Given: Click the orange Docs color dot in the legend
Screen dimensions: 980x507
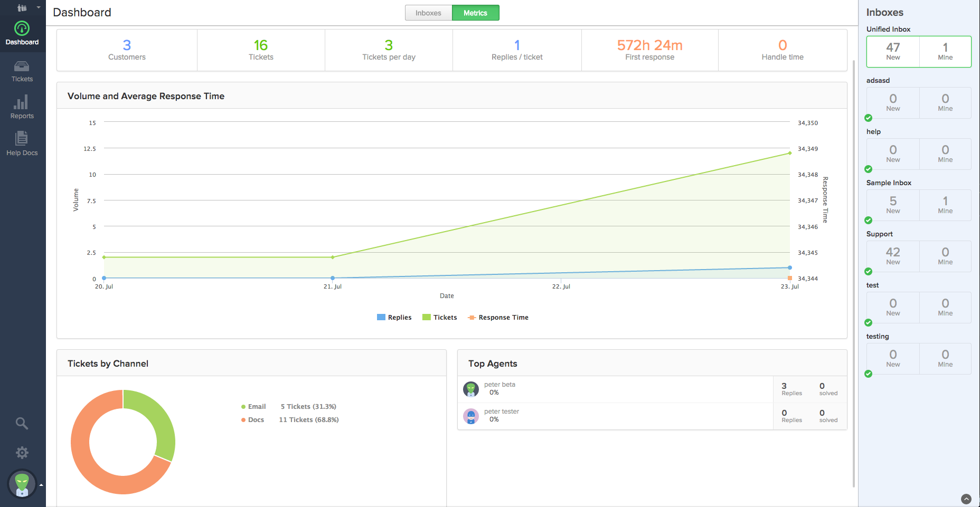Looking at the screenshot, I should [x=242, y=419].
